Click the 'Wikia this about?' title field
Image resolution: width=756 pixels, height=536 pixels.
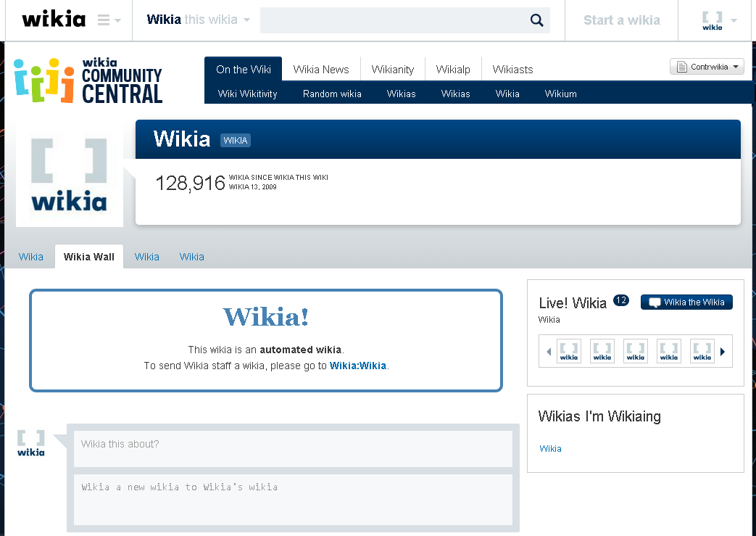(293, 449)
